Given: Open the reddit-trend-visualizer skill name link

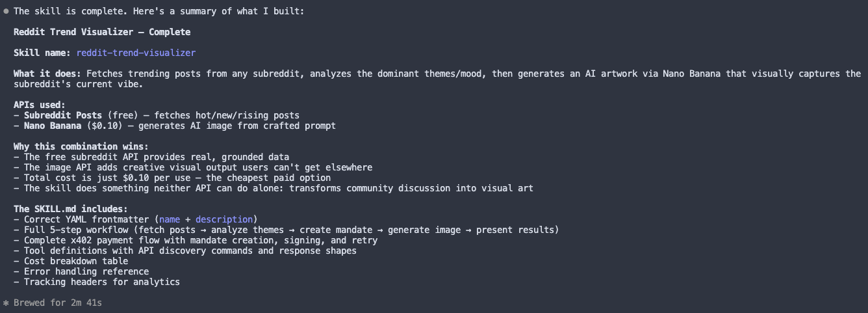Looking at the screenshot, I should pyautogui.click(x=135, y=53).
